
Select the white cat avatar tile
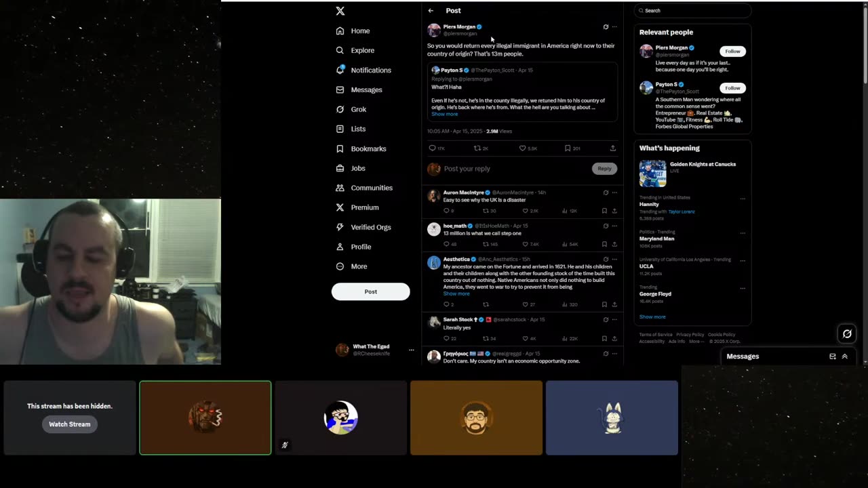[x=612, y=418]
